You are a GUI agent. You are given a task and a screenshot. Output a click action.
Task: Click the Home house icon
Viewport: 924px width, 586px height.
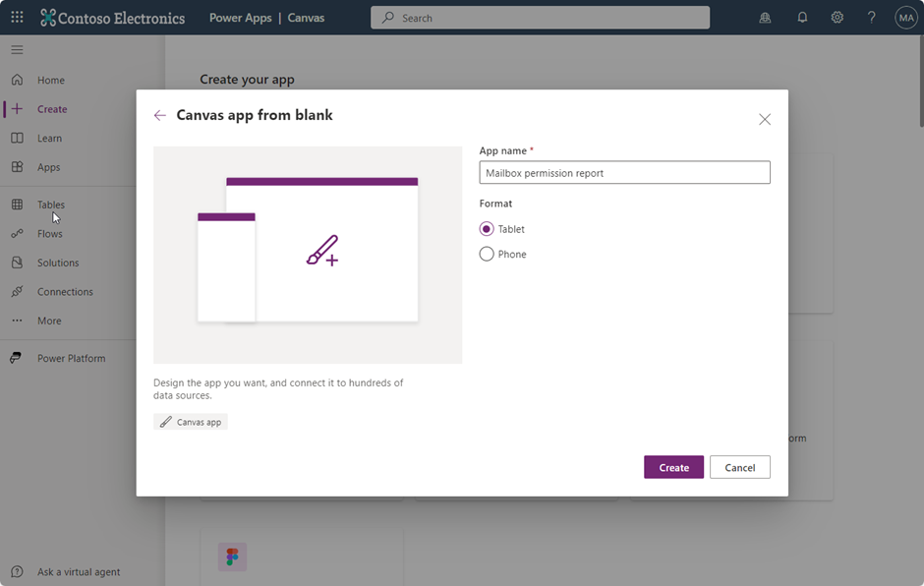[17, 80]
